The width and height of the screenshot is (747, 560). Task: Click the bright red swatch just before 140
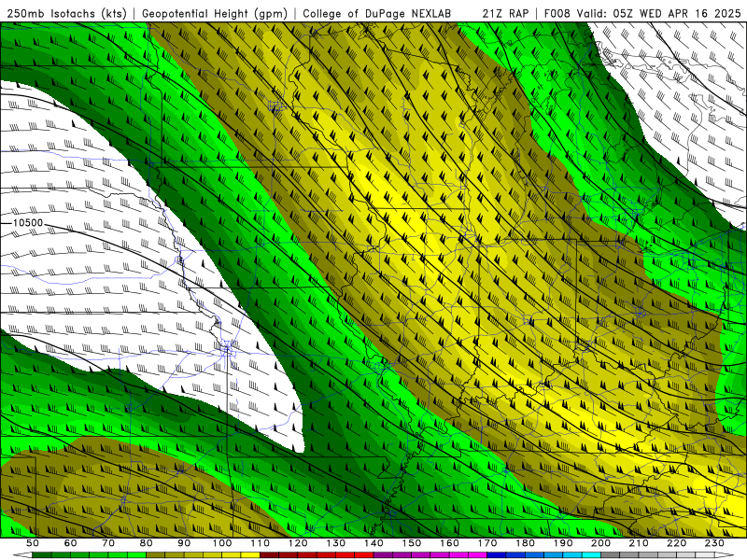pos(364,555)
